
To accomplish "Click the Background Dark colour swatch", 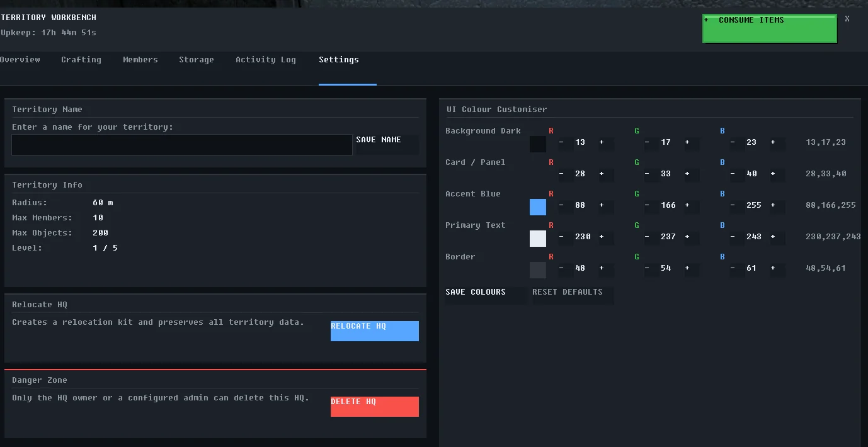I will [538, 144].
